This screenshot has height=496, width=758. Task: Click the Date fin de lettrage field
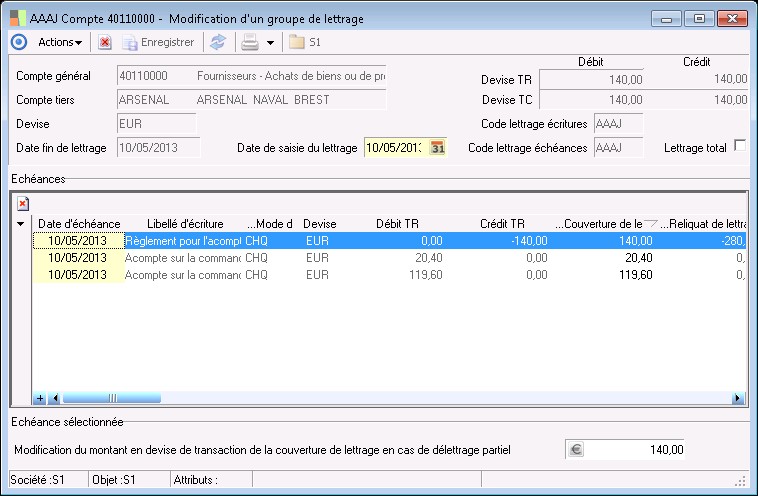point(159,148)
